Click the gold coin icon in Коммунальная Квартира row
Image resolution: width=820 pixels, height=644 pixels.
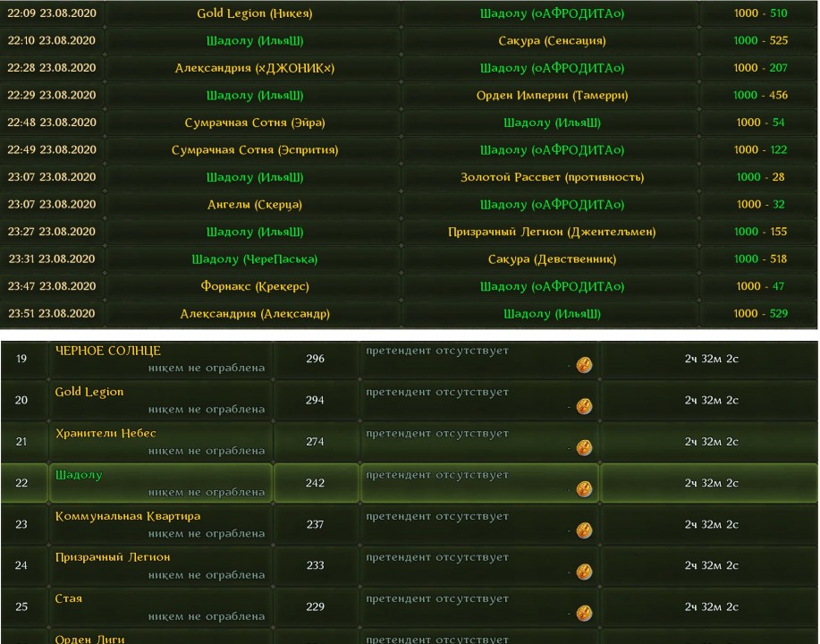[x=584, y=530]
